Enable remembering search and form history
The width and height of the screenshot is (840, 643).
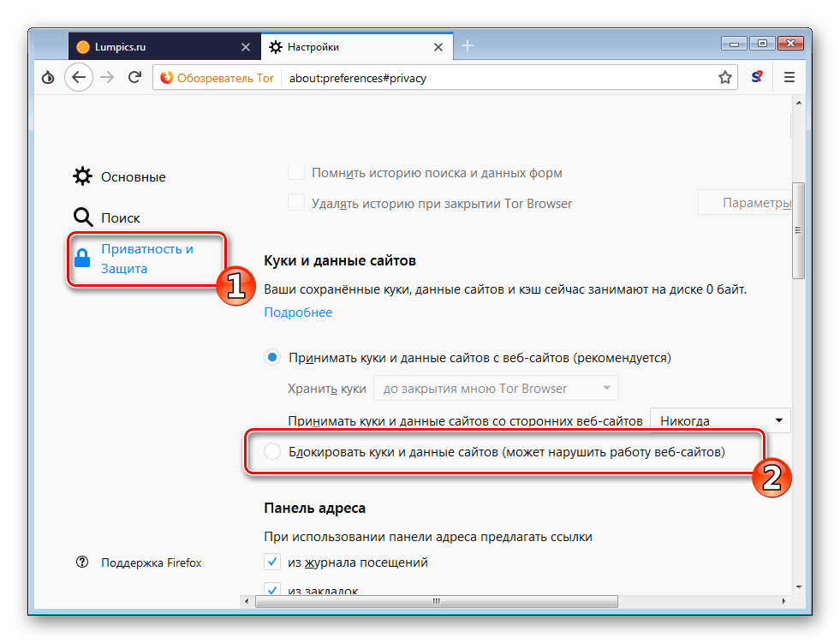point(296,172)
